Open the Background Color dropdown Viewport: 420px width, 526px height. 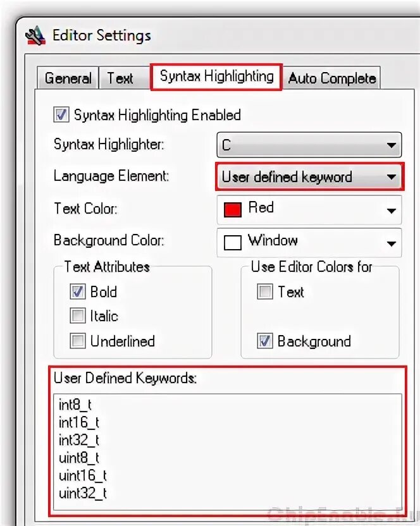click(x=309, y=242)
